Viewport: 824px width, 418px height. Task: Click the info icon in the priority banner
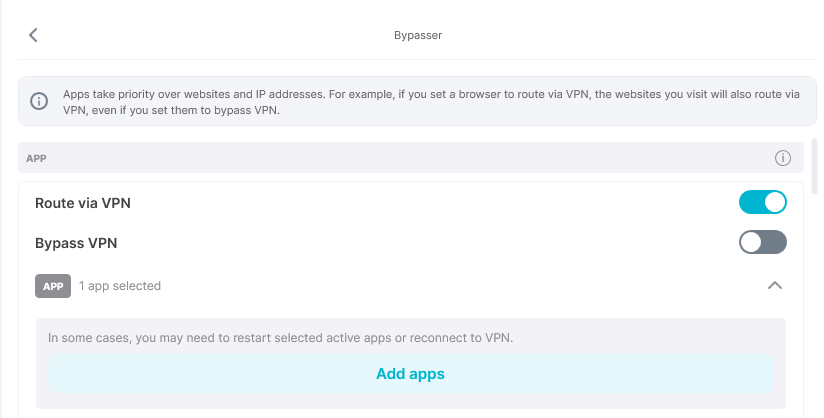(x=39, y=102)
